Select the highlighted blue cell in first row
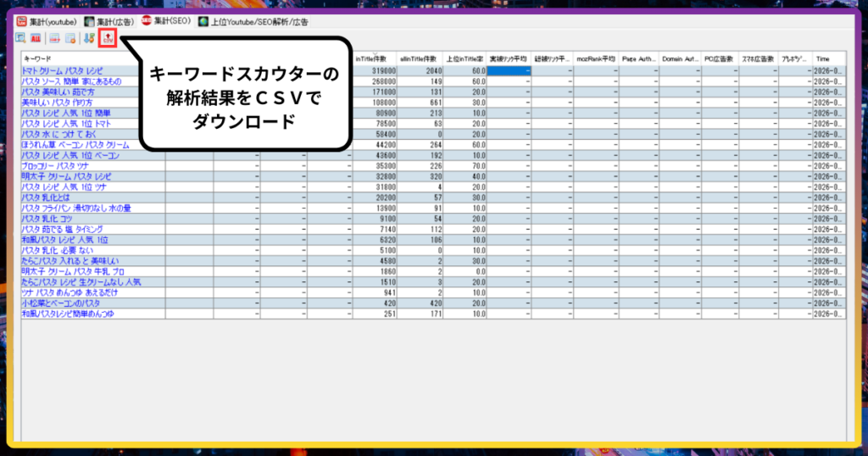Screen dimensions: 868x456 [509, 71]
